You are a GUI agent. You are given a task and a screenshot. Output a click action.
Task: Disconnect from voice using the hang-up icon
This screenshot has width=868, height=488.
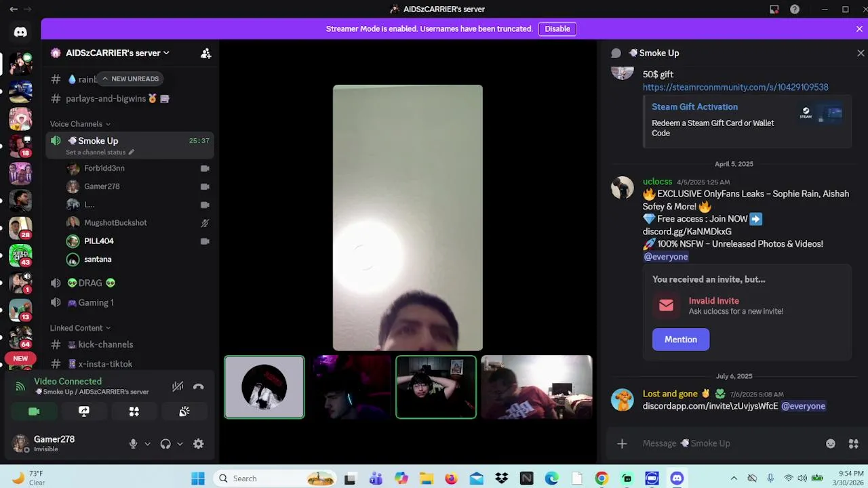[x=198, y=387]
